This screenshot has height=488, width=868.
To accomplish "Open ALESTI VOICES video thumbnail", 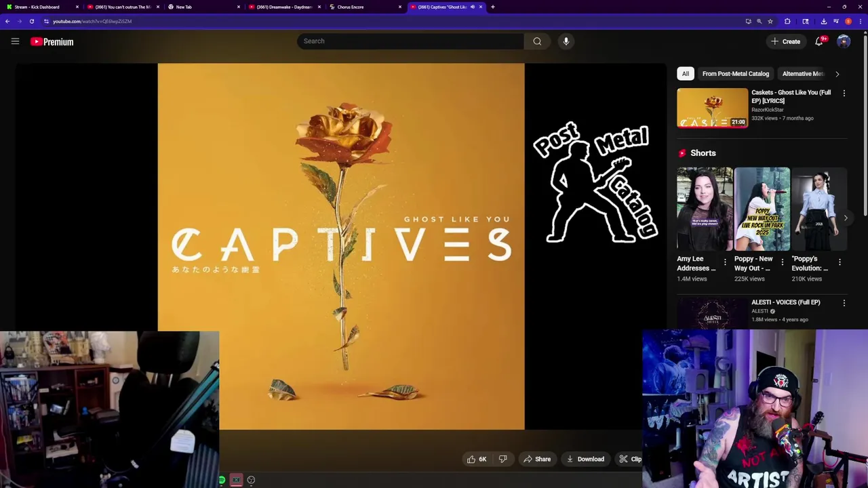I will click(712, 313).
